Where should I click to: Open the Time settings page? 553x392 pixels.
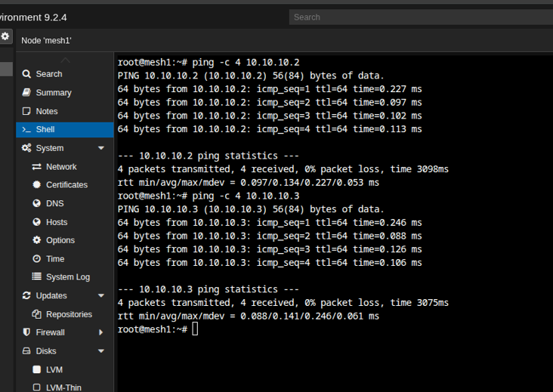[65, 259]
